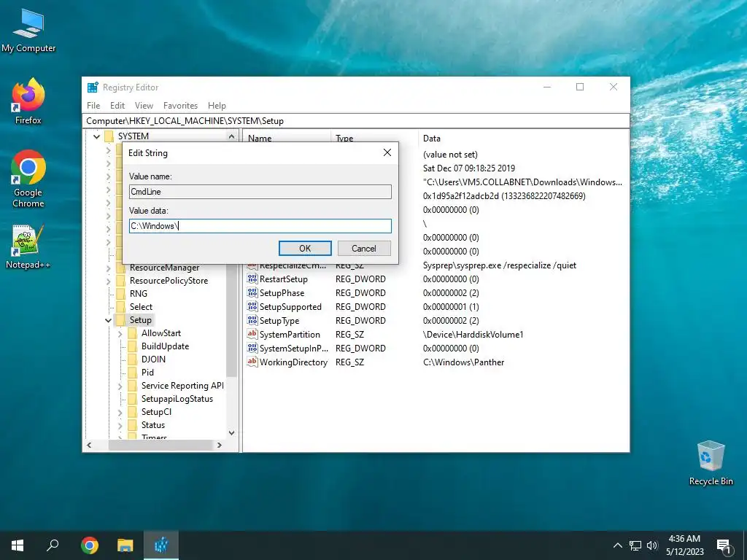This screenshot has height=560, width=747.
Task: Click the tree pane horizontal scrollbar thumb
Action: 160,445
